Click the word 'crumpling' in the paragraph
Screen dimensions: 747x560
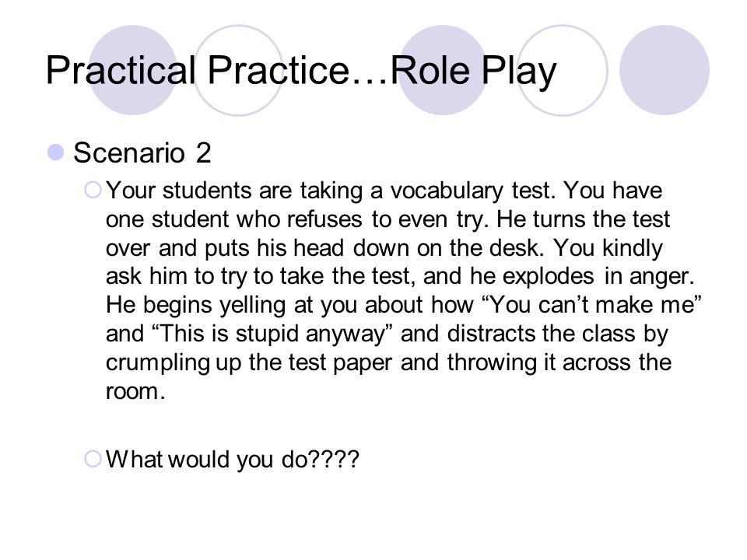pos(158,363)
